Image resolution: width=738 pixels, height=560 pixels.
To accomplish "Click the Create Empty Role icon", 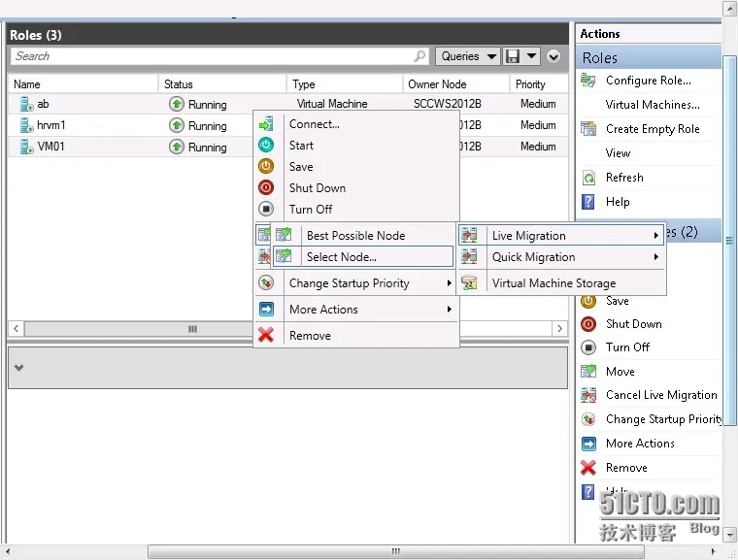I will 587,128.
